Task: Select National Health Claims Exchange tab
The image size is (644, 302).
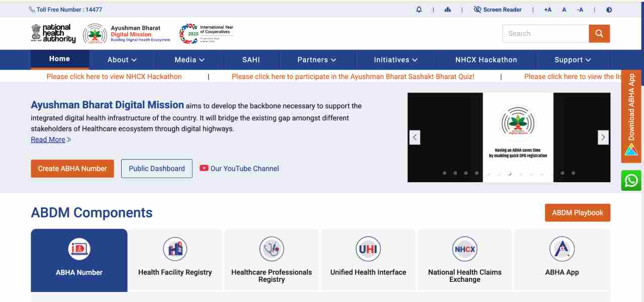Action: tap(465, 260)
